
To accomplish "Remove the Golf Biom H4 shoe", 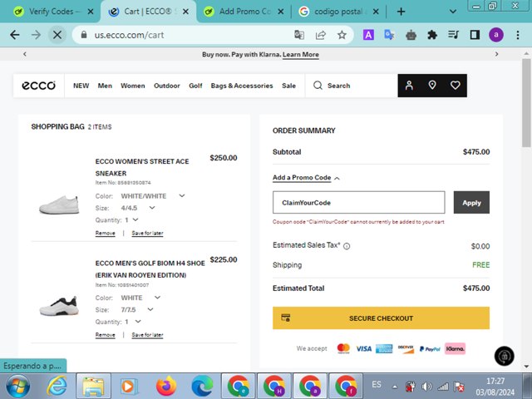I will [x=106, y=335].
